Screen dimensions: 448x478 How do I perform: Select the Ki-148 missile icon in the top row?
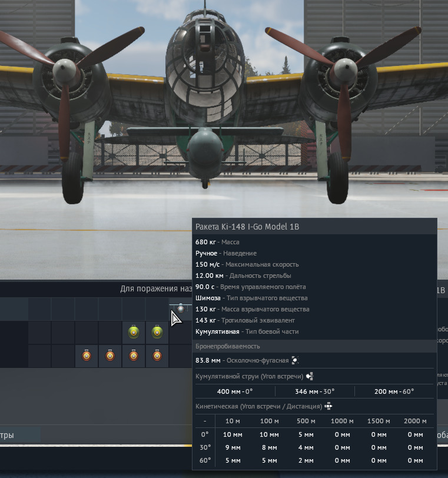tap(181, 308)
